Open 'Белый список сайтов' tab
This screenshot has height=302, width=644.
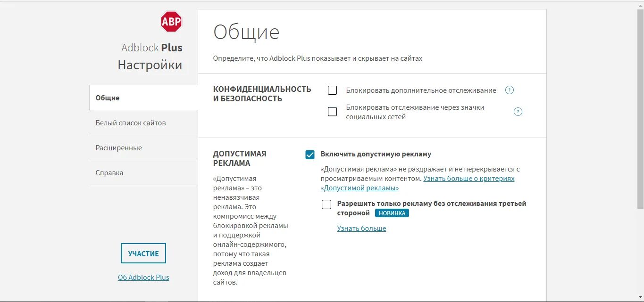pyautogui.click(x=143, y=122)
